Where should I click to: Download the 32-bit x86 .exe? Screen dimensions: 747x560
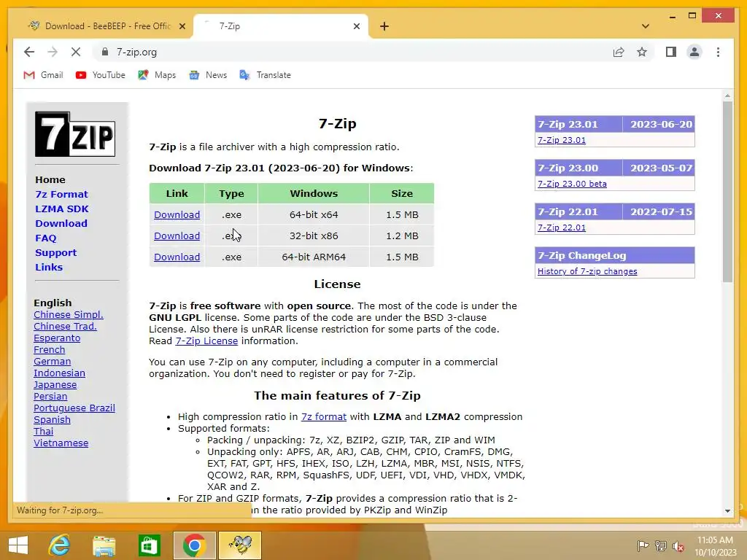(177, 236)
